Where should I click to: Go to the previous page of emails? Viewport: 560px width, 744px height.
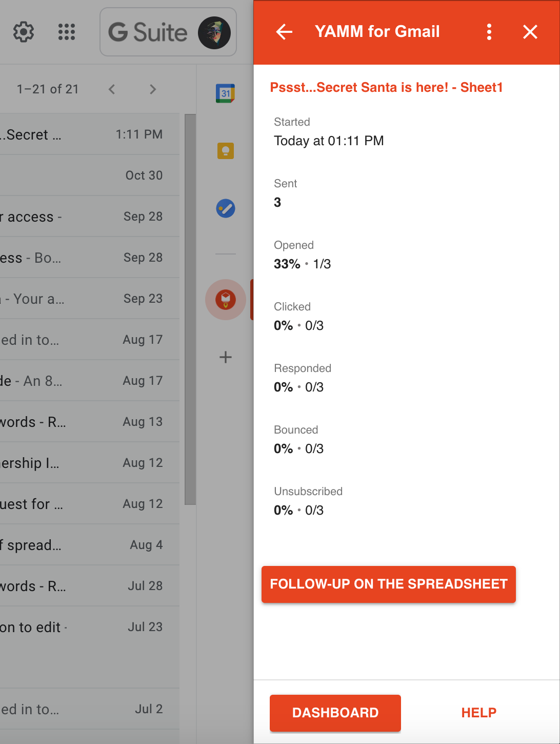tap(111, 89)
